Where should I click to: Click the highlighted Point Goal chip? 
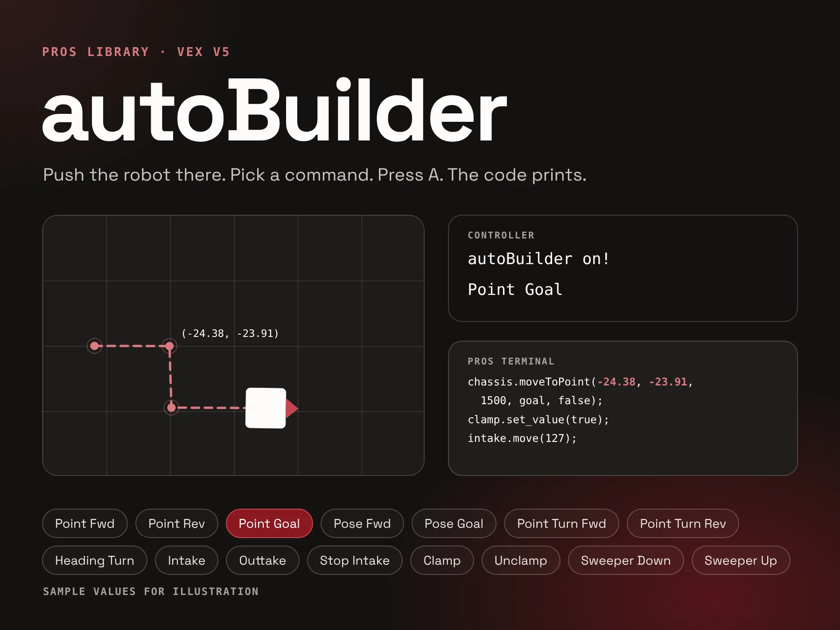coord(269,523)
